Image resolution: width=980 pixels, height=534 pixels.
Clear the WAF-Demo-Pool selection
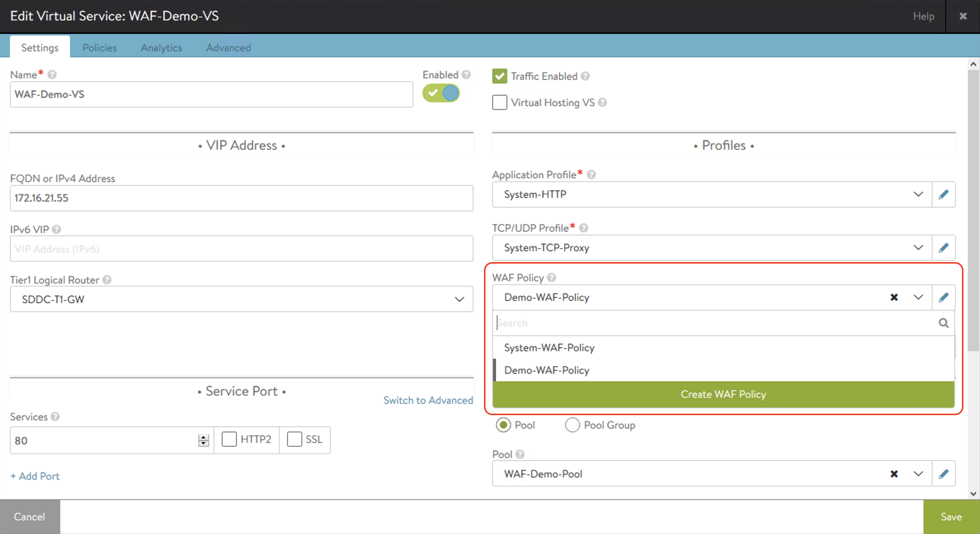[x=894, y=474]
